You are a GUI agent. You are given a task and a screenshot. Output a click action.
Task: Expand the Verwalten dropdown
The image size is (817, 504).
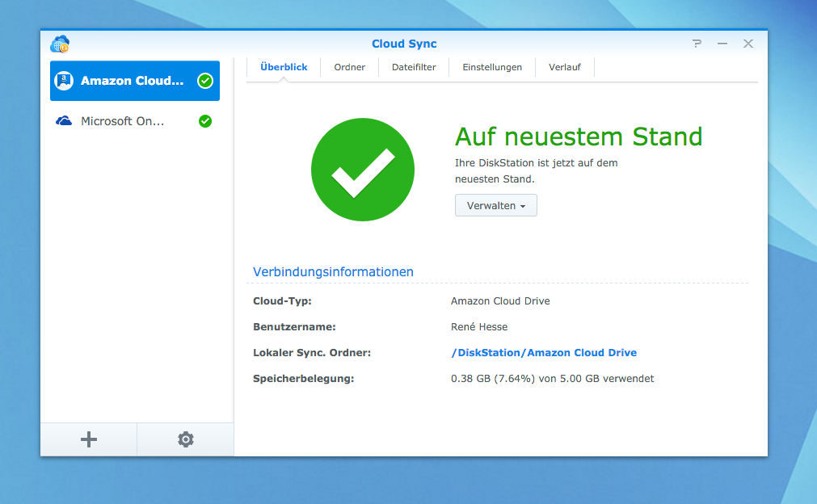(496, 205)
